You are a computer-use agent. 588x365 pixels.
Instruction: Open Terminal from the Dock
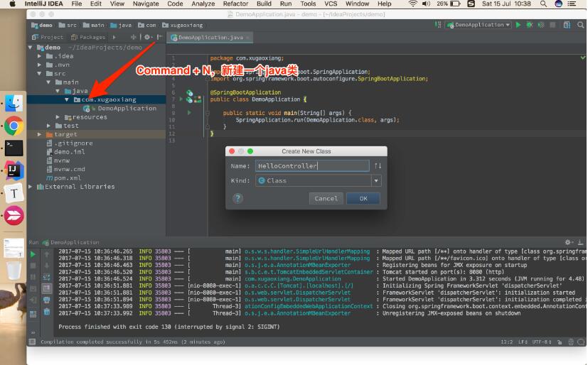(x=14, y=148)
